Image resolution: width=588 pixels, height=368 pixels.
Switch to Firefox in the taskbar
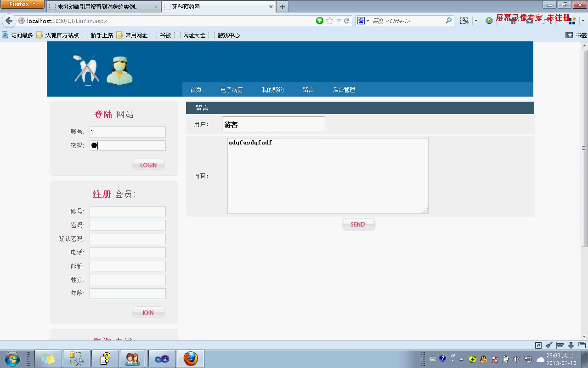[191, 359]
